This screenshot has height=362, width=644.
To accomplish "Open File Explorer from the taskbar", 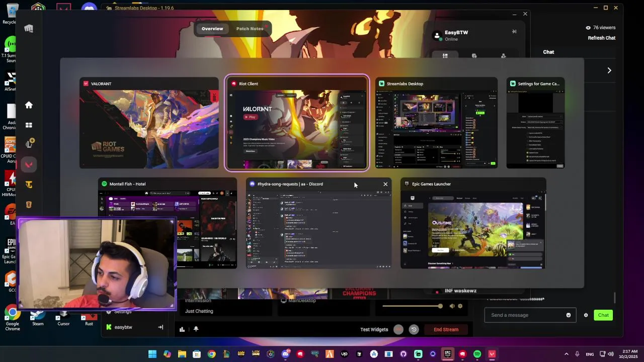I will pyautogui.click(x=182, y=354).
